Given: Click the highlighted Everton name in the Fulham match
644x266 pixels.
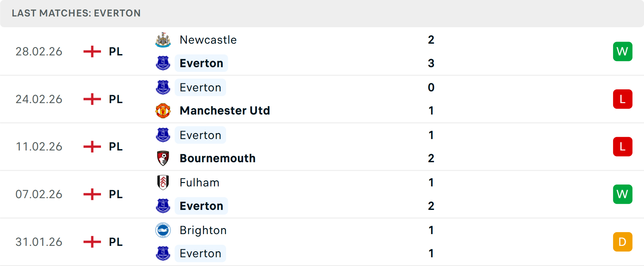Looking at the screenshot, I should 201,206.
